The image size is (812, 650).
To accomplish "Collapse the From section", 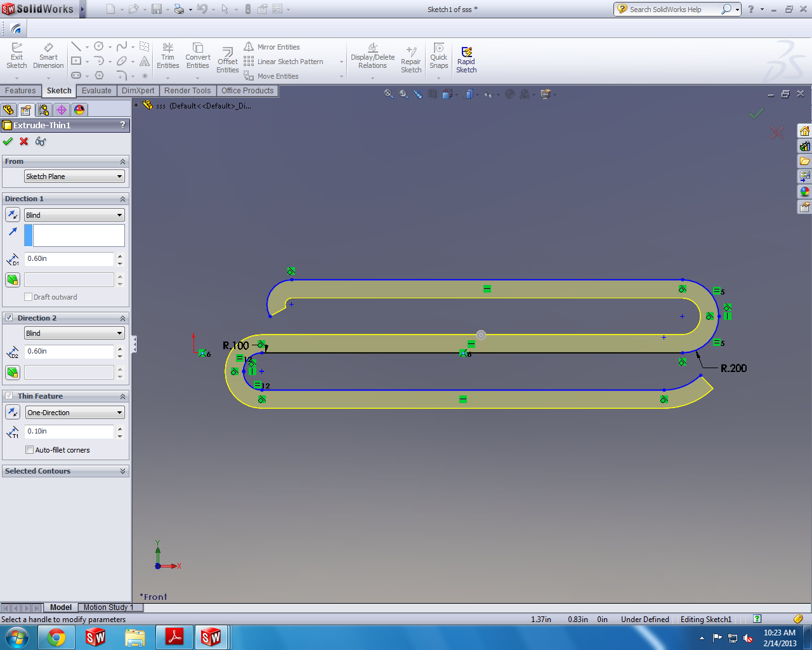I will pyautogui.click(x=123, y=161).
